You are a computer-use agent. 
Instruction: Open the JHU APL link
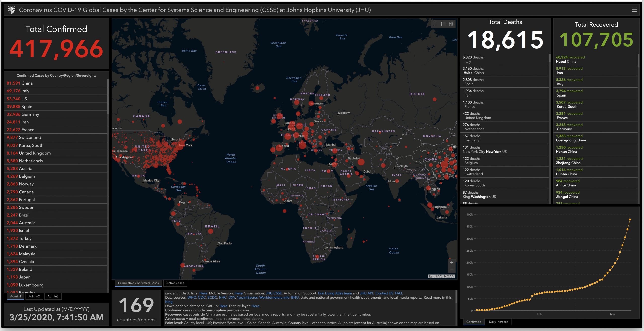tap(367, 293)
